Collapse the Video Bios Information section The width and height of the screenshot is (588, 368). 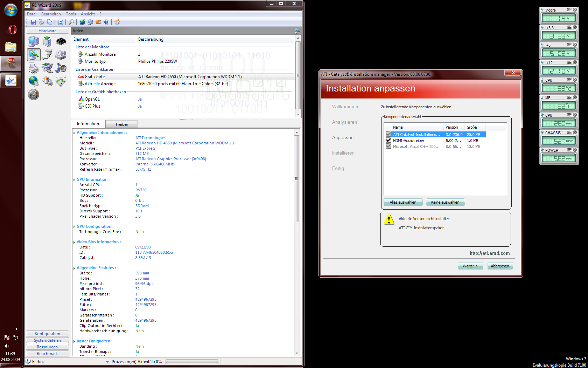(x=74, y=242)
